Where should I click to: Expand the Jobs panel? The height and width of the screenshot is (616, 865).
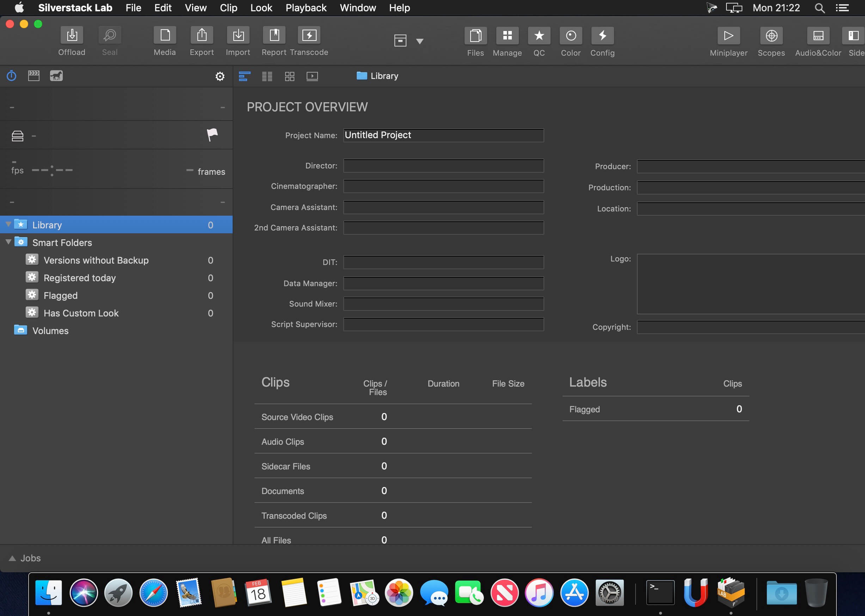click(x=12, y=558)
